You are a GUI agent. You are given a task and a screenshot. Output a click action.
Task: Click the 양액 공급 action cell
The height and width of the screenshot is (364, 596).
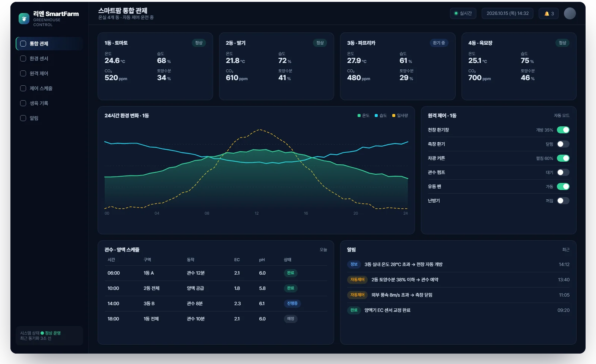[195, 288]
